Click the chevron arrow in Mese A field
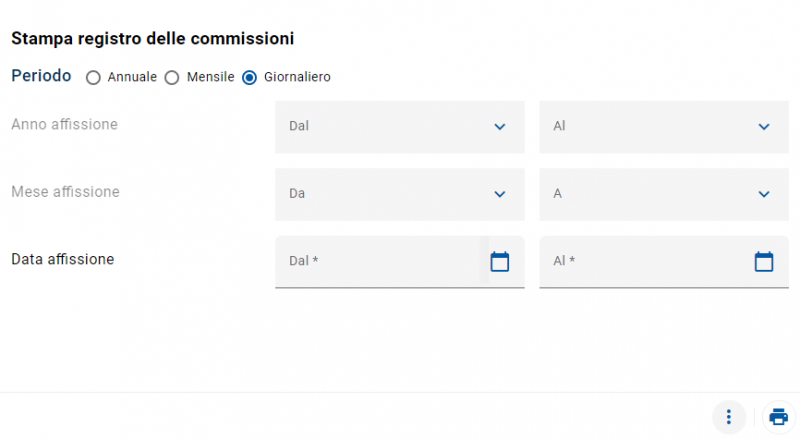The width and height of the screenshot is (800, 439). [x=764, y=194]
